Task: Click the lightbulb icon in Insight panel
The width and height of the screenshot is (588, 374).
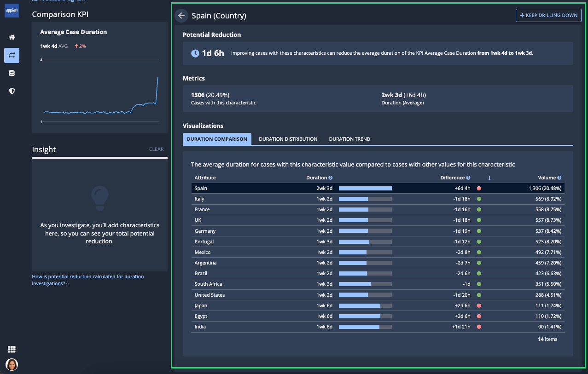Action: [100, 198]
